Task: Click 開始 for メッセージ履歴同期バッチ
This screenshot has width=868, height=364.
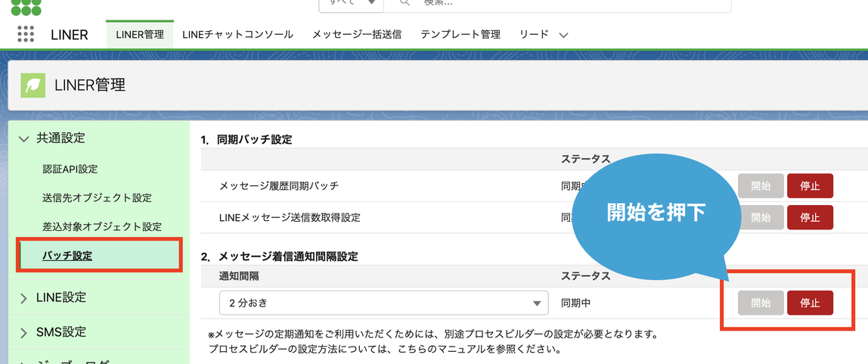Action: pyautogui.click(x=761, y=185)
